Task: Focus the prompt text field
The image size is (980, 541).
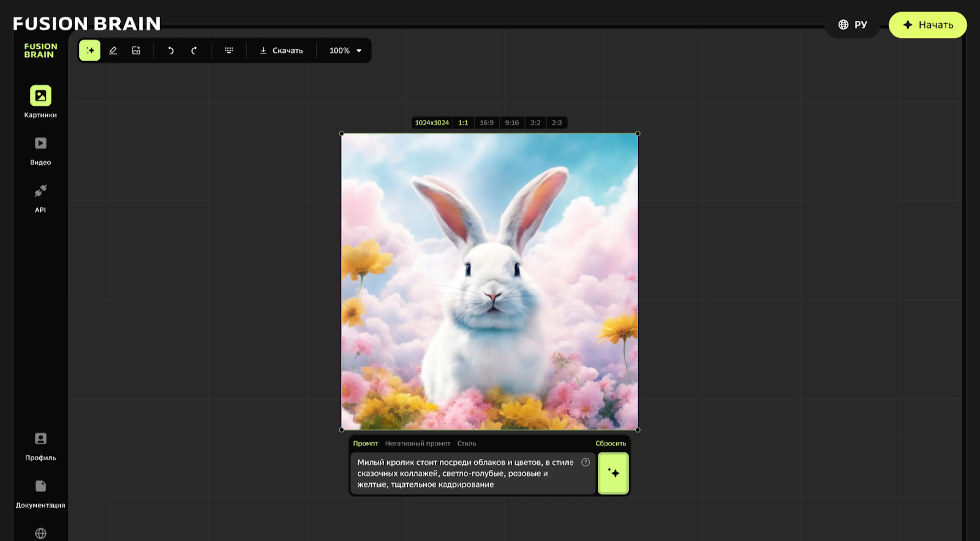Action: [x=472, y=474]
